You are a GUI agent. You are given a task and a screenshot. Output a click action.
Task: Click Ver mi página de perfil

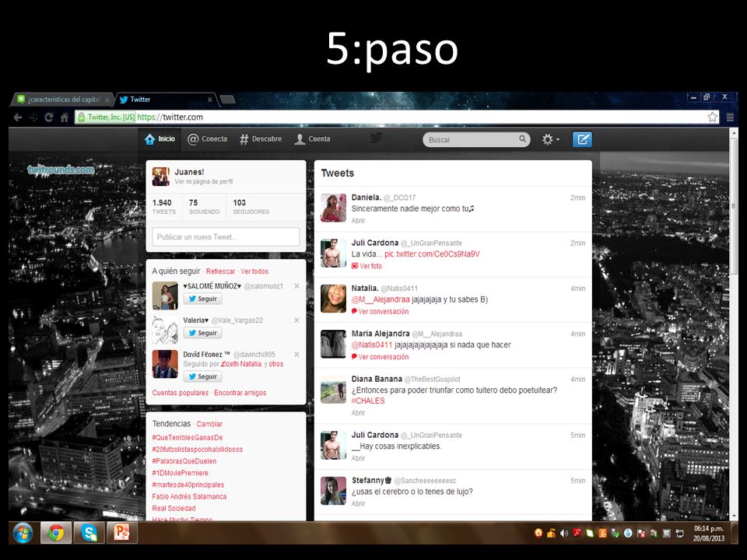[203, 182]
